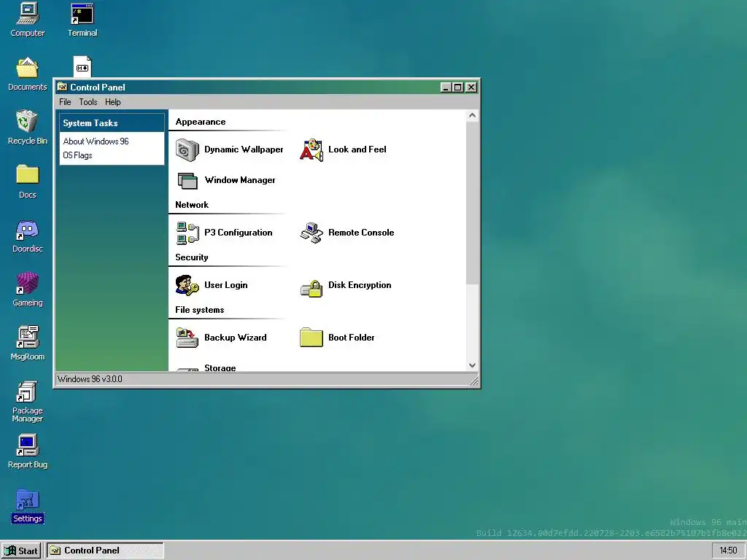Launch the Backup Wizard icon
This screenshot has width=747, height=560.
(x=187, y=338)
